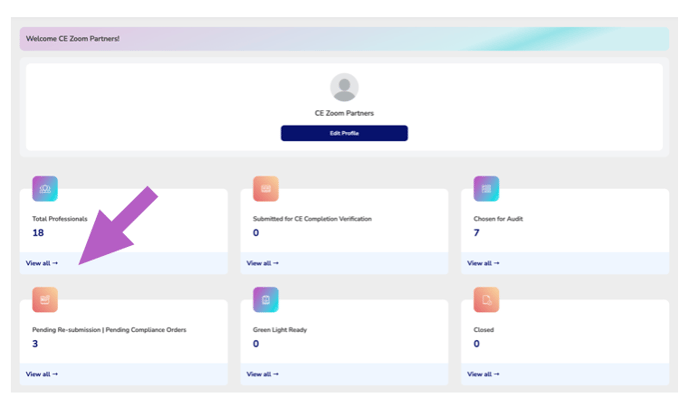The height and width of the screenshot is (407, 688).
Task: Click the Total Professionals label
Action: coord(60,219)
